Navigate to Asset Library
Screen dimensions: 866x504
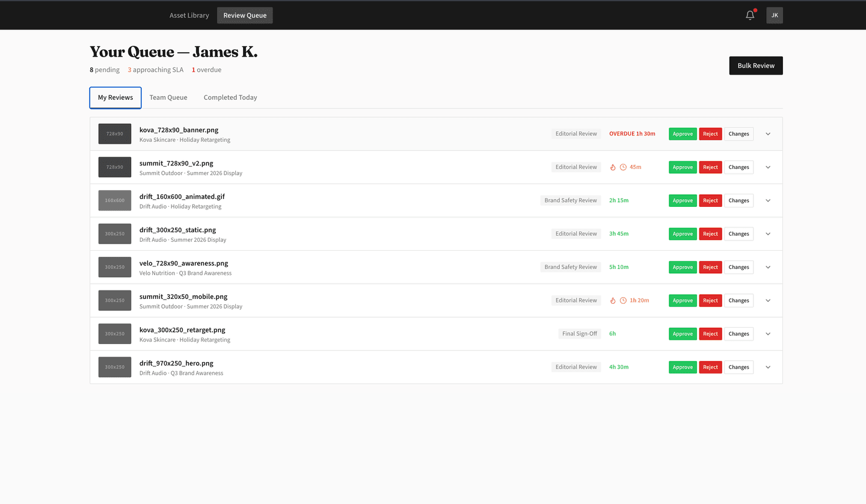pyautogui.click(x=189, y=15)
